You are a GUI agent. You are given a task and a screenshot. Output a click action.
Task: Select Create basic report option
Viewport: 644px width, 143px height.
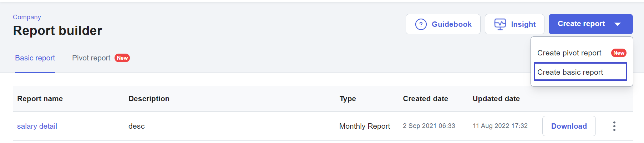(580, 72)
